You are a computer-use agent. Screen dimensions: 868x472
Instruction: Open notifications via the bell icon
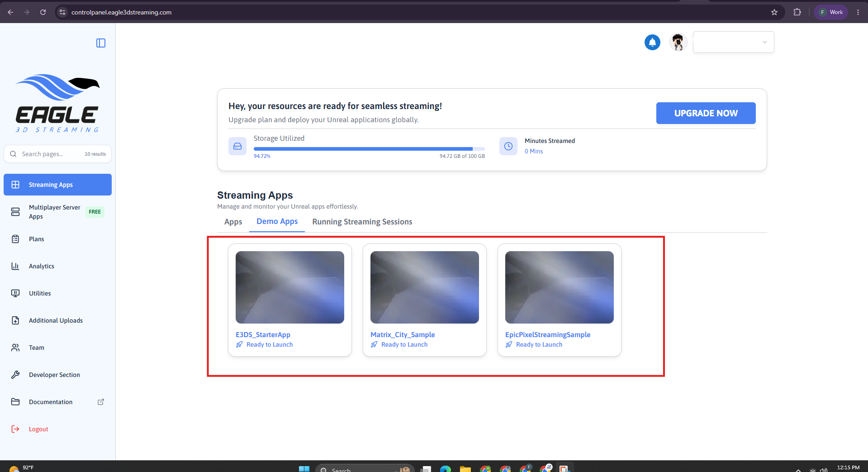[x=652, y=42]
